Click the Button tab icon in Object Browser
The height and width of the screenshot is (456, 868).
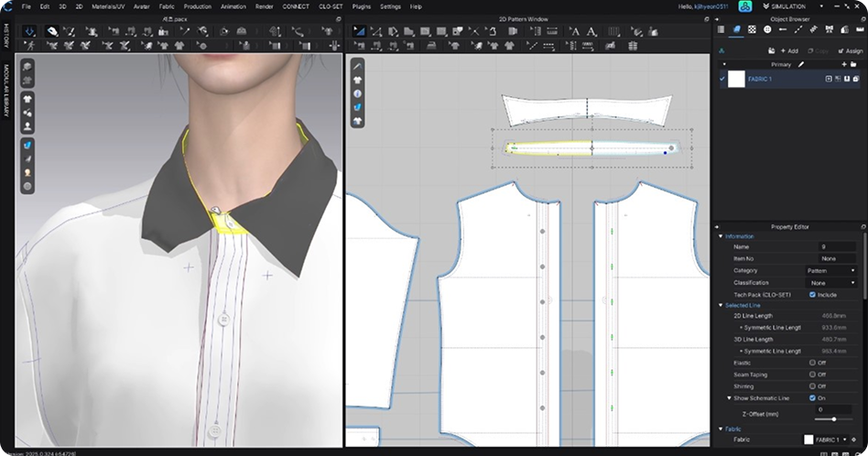coord(766,29)
